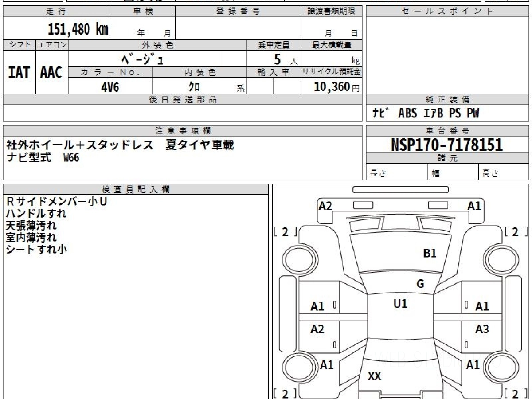Click the カラーNo. header
This screenshot has height=399, width=532.
tap(110, 72)
